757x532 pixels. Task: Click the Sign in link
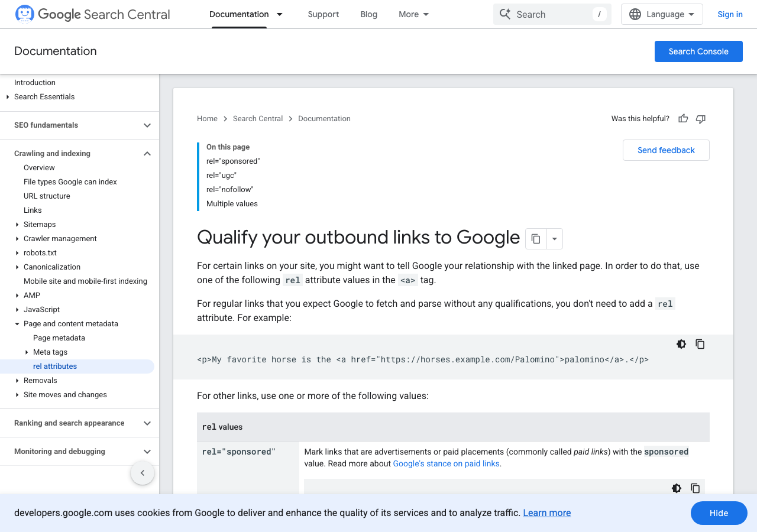pos(730,14)
